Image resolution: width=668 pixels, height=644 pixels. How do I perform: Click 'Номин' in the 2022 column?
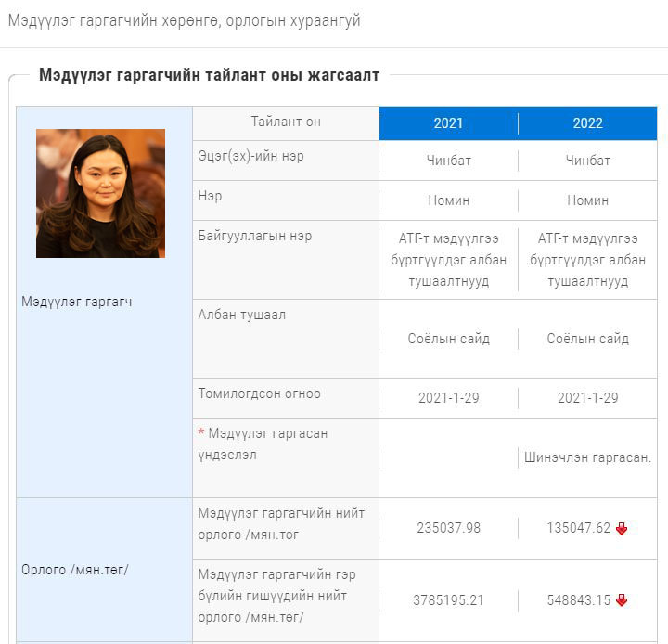tap(588, 200)
